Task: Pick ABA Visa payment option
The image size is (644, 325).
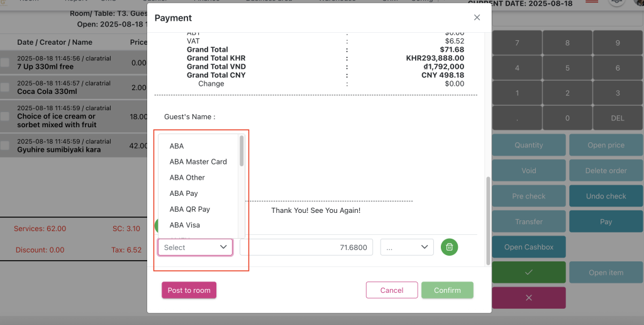Action: coord(184,225)
